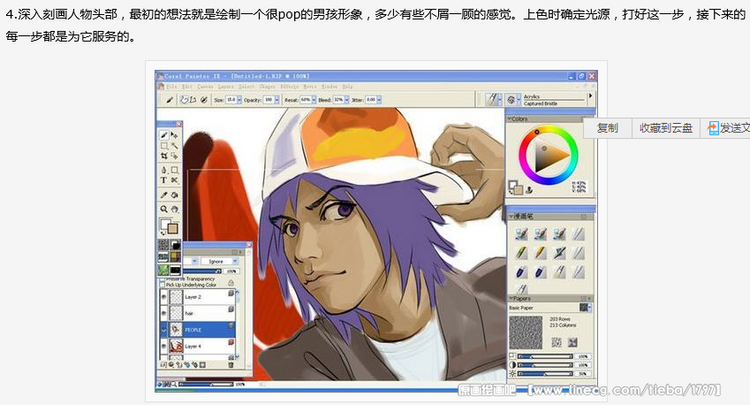Image resolution: width=750 pixels, height=405 pixels.
Task: Collapse the Colors panel
Action: [x=509, y=119]
